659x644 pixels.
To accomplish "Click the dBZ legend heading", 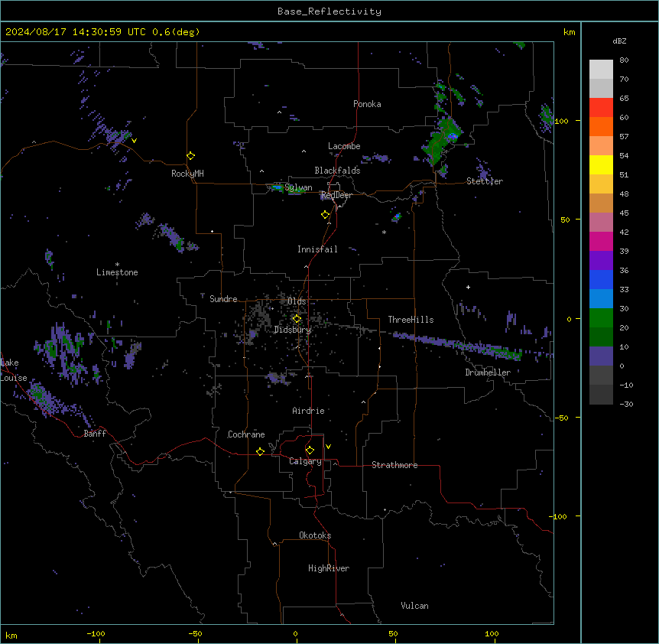I will click(619, 41).
